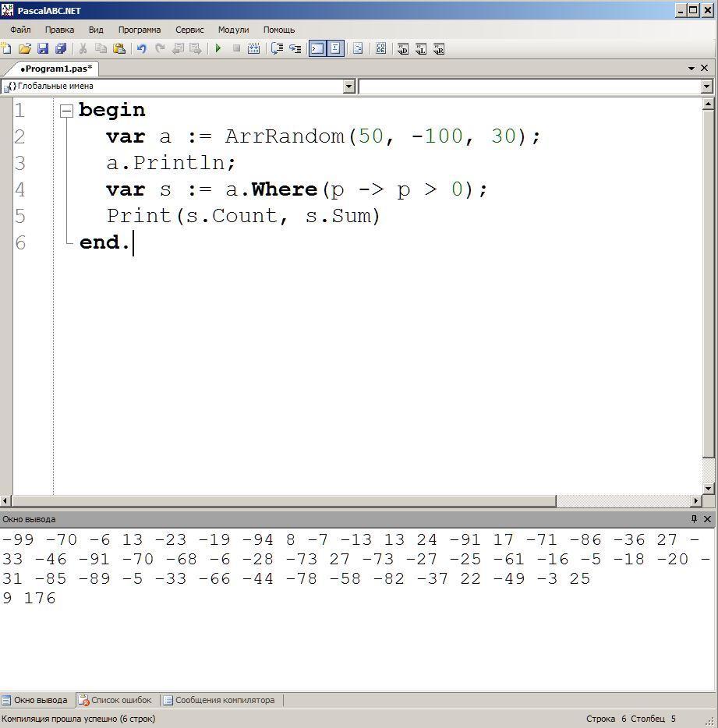Viewport: 718px width, 728px height.
Task: Click the toolbar icon marked R
Action: [x=439, y=49]
